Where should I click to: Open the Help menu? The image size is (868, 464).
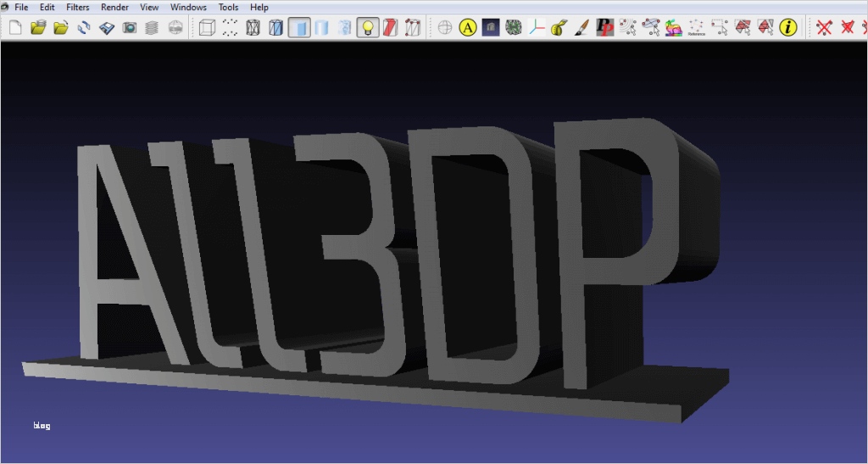[x=259, y=7]
